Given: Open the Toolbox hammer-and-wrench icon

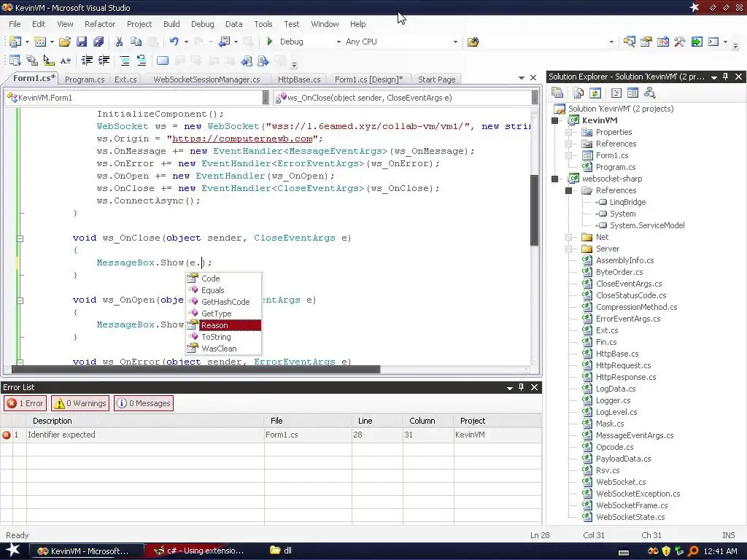Looking at the screenshot, I should [x=680, y=42].
